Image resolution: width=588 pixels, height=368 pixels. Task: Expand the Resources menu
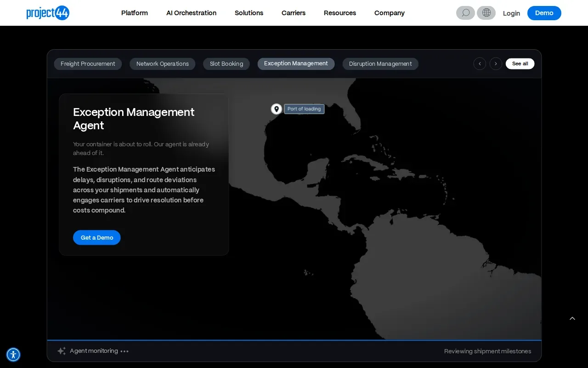[340, 13]
